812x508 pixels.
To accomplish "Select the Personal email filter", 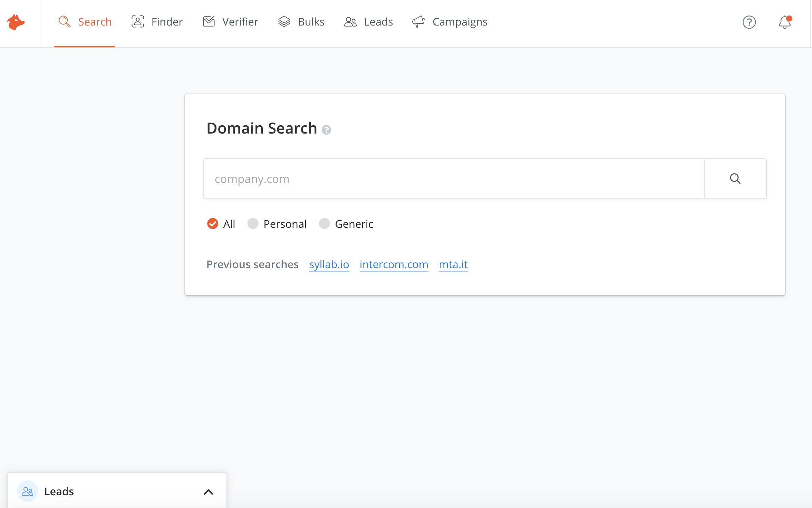I will [253, 224].
